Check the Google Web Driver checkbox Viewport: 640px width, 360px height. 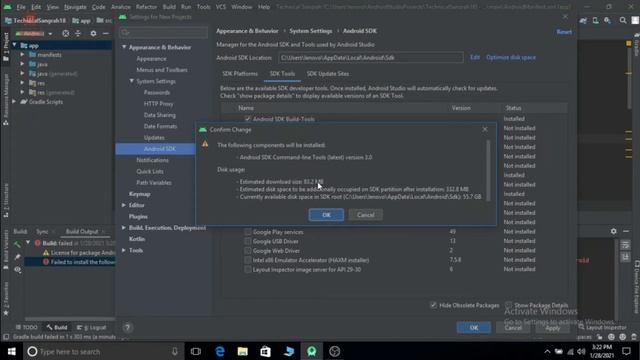[x=248, y=251]
